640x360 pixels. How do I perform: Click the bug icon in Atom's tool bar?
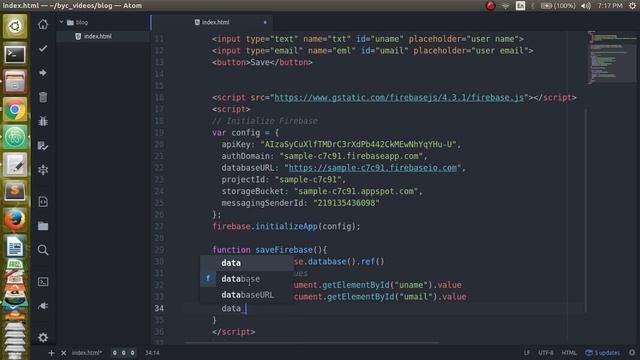(43, 121)
